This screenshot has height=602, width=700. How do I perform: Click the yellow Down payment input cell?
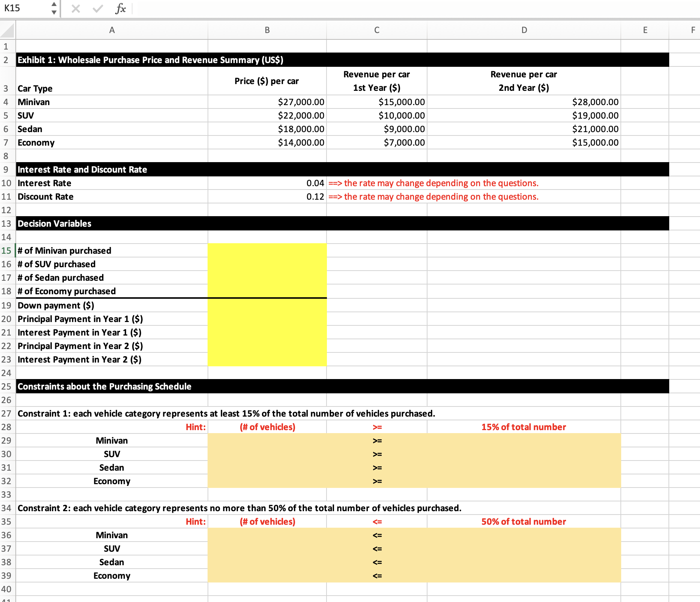coord(267,305)
